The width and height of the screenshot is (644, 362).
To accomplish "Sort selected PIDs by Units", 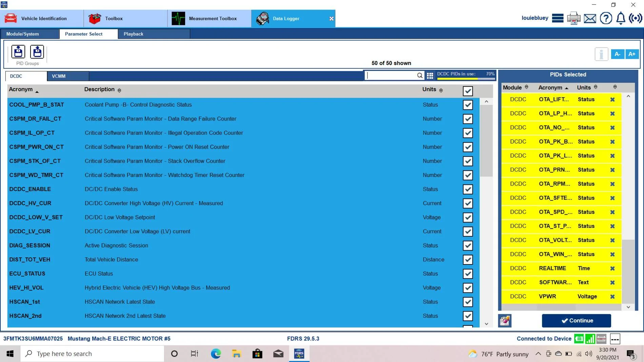I will [x=587, y=87].
